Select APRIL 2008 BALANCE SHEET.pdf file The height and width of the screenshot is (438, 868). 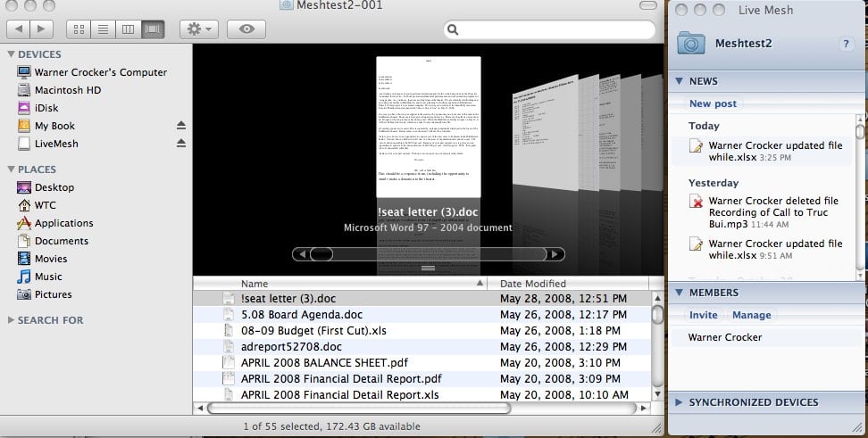[422, 363]
